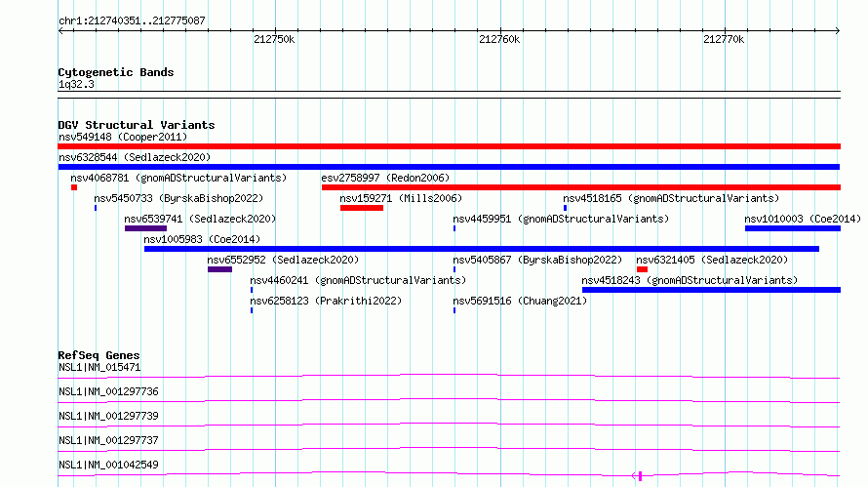
Task: Open the nsv6328544 (Sedlazeck2020) label
Action: click(135, 157)
